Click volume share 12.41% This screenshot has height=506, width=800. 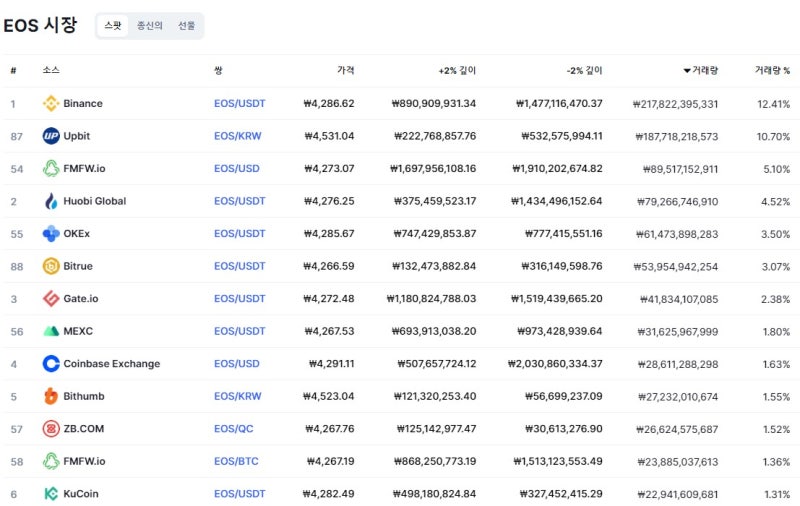pyautogui.click(x=773, y=104)
